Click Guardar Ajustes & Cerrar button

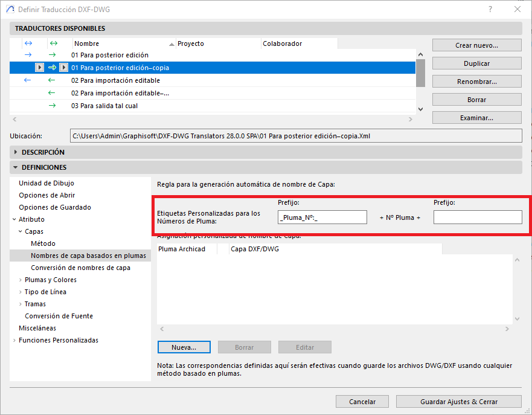tap(458, 402)
